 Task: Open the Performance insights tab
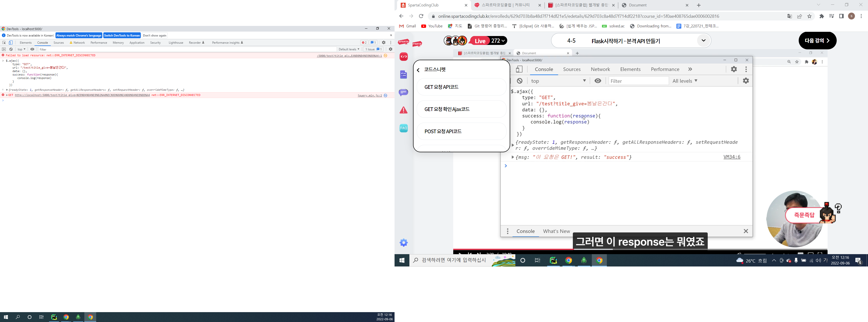point(227,42)
